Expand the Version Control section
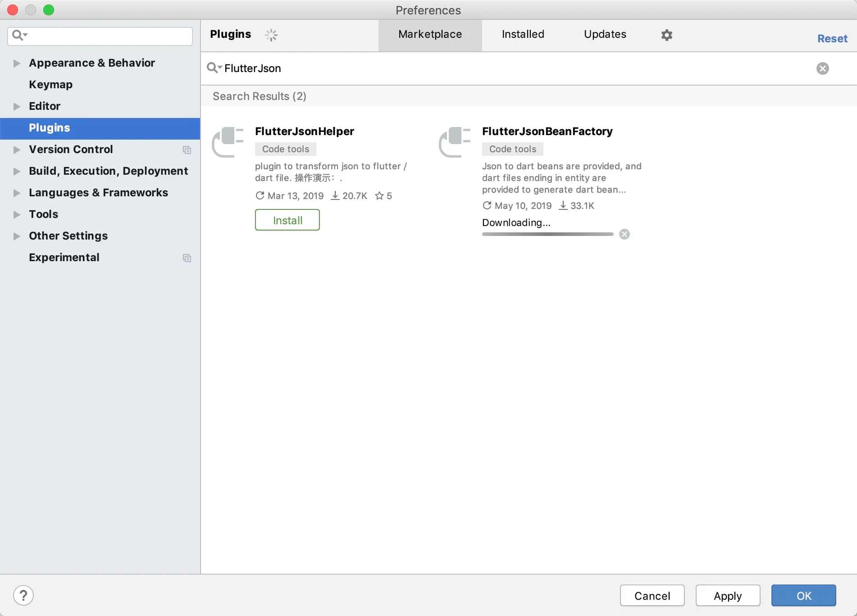The height and width of the screenshot is (616, 857). [17, 149]
